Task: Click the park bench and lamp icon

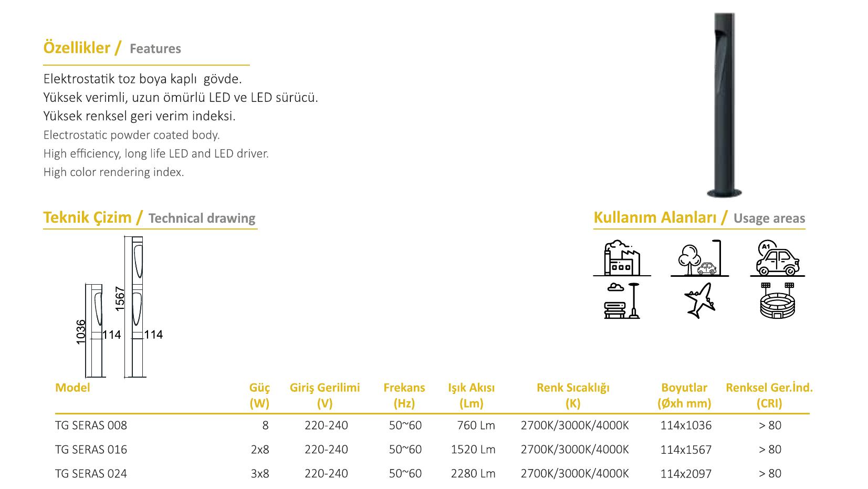Action: click(x=622, y=300)
